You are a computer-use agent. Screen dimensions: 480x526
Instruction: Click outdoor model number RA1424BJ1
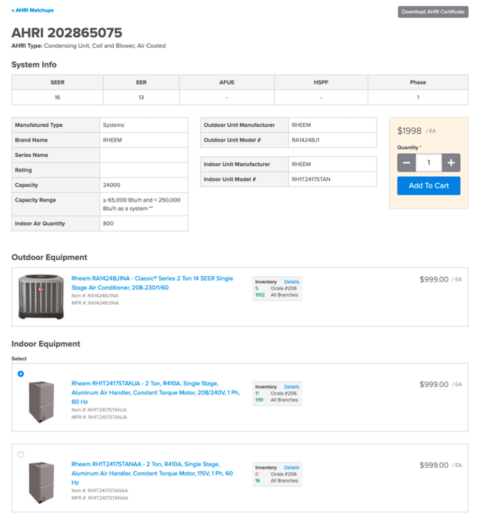click(306, 140)
